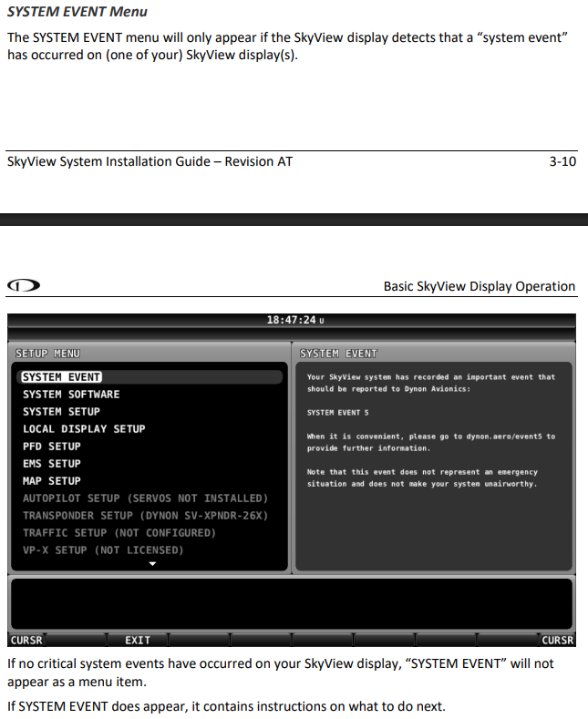Click the down arrow below the menu list

[x=153, y=564]
